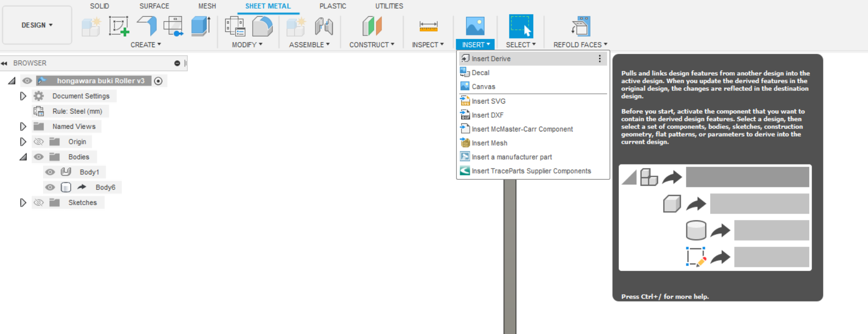This screenshot has height=334, width=868.
Task: Open the CREATE dropdown menu
Action: coord(146,45)
